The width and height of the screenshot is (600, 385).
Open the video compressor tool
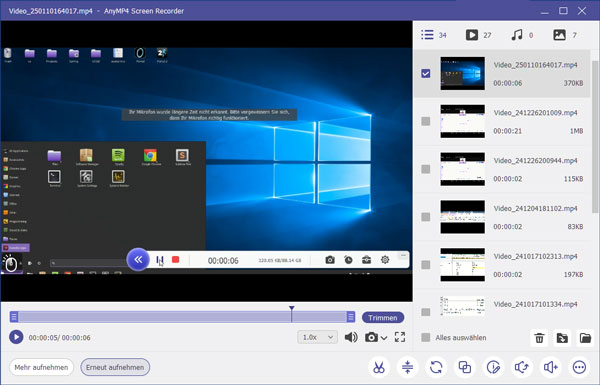tap(408, 367)
